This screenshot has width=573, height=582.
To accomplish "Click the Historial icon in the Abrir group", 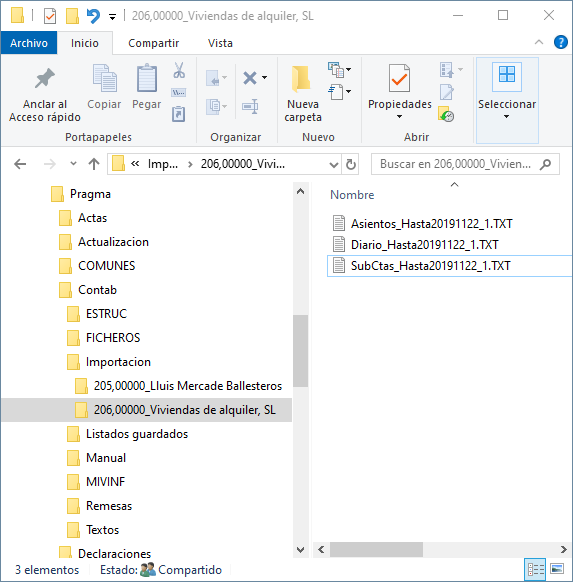I will pos(446,114).
